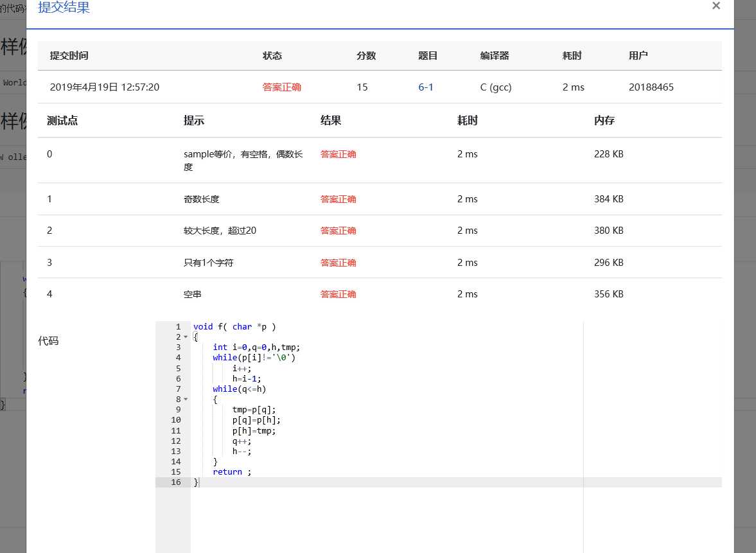The image size is (756, 553).
Task: Click hint text 空串
Action: tap(193, 294)
